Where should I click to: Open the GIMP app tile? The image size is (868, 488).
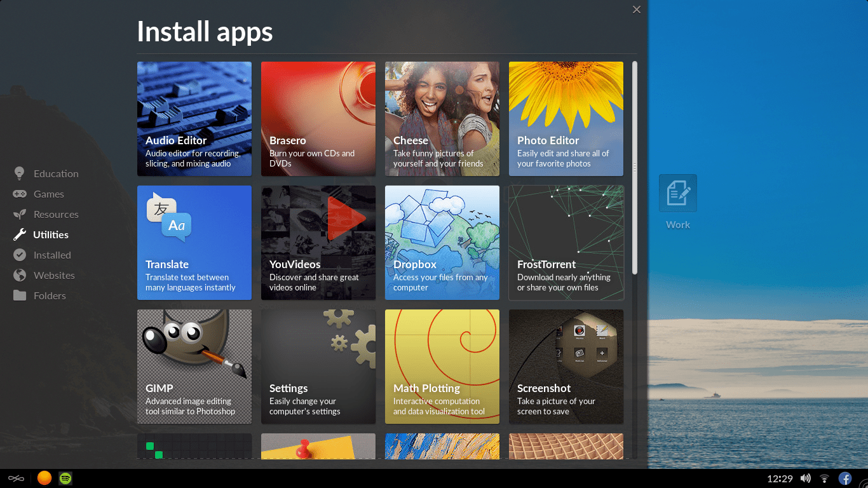point(194,367)
